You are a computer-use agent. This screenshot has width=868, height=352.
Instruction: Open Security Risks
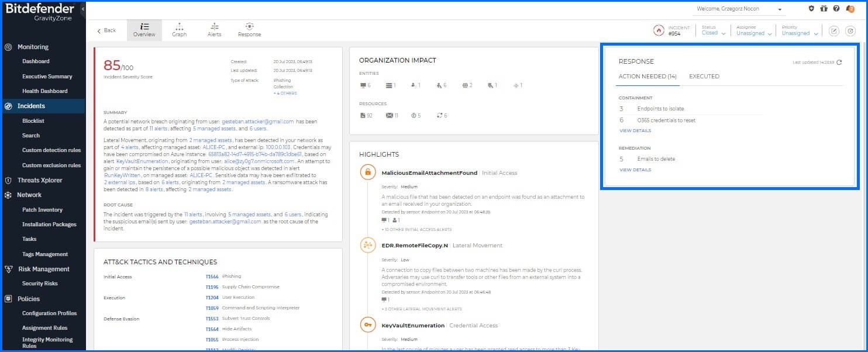pyautogui.click(x=40, y=284)
